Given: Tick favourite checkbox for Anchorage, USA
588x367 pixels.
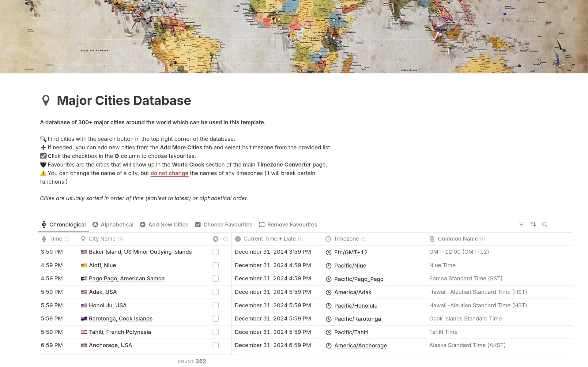Looking at the screenshot, I should (x=216, y=345).
